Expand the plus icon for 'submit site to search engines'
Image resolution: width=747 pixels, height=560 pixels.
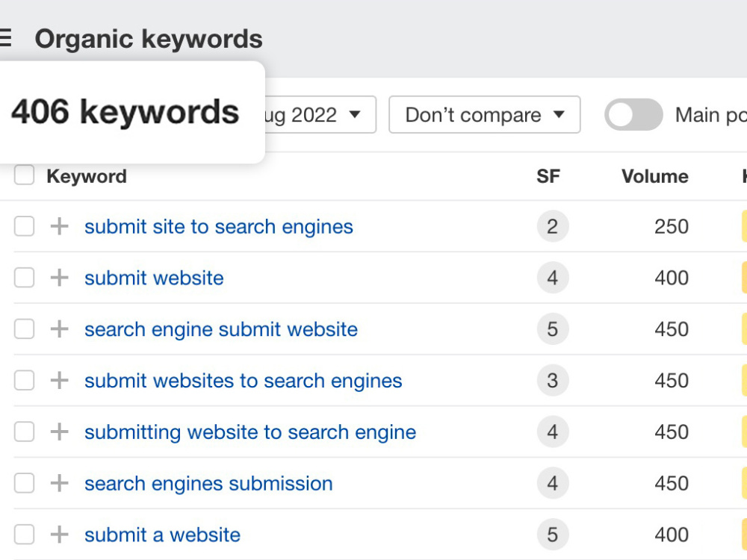[60, 226]
